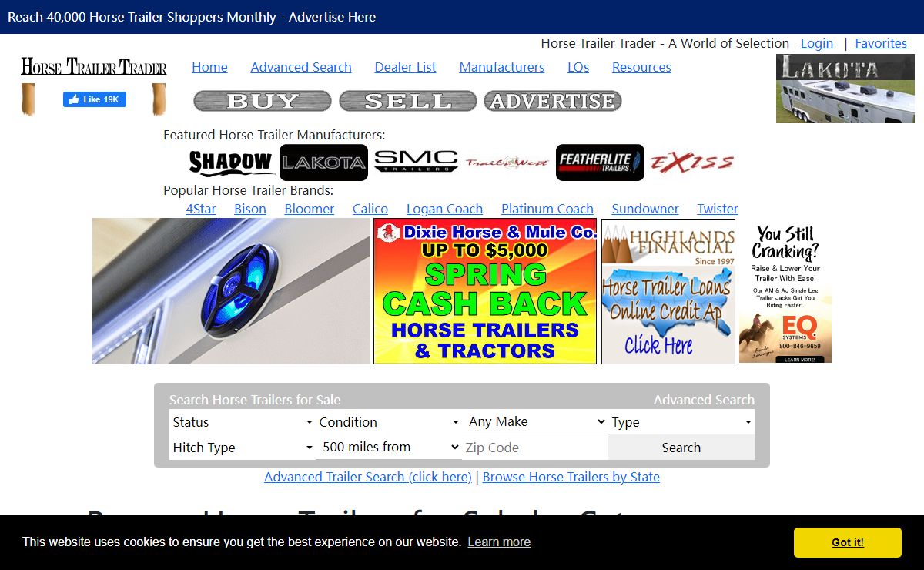Screen dimensions: 924x570
Task: Open the Trails West logo
Action: point(507,163)
